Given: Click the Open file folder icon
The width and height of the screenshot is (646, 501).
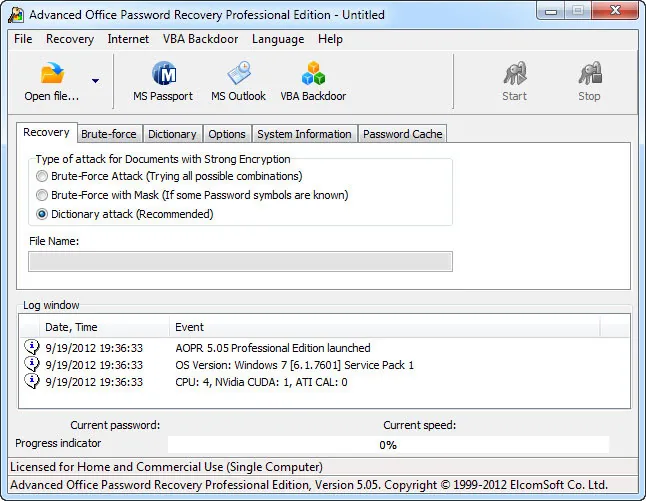Looking at the screenshot, I should point(52,73).
